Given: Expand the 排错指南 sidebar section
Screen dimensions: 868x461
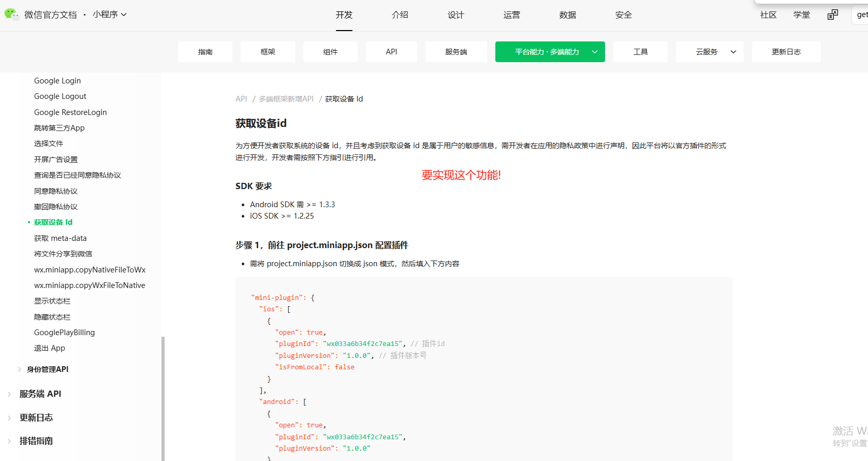Looking at the screenshot, I should (x=9, y=441).
